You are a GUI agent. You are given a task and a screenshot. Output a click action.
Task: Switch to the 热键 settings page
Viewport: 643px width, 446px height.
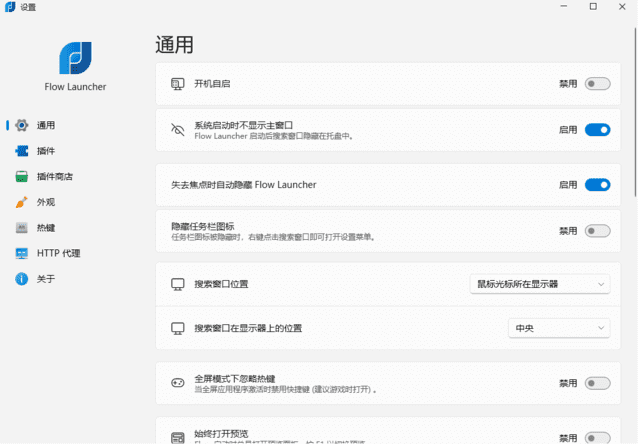pyautogui.click(x=46, y=228)
